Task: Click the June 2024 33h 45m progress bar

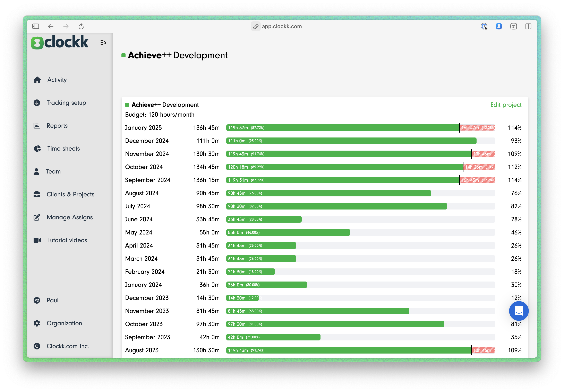Action: point(264,220)
